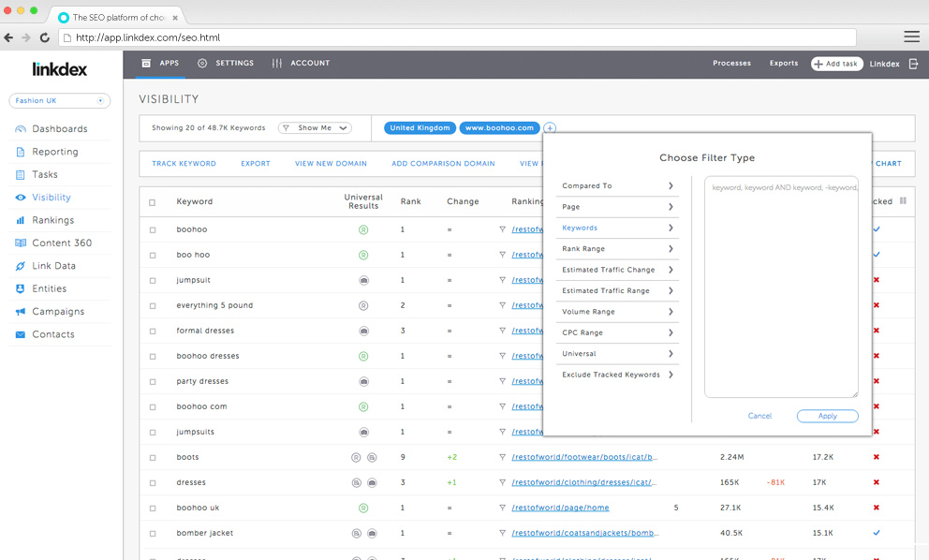Click the keyword filter text area
The height and width of the screenshot is (560, 929).
coord(781,287)
